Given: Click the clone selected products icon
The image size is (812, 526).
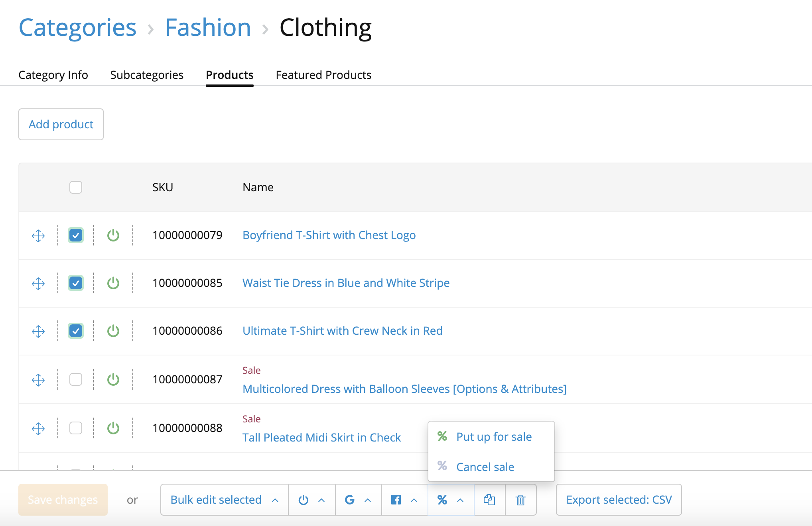Looking at the screenshot, I should coord(489,500).
